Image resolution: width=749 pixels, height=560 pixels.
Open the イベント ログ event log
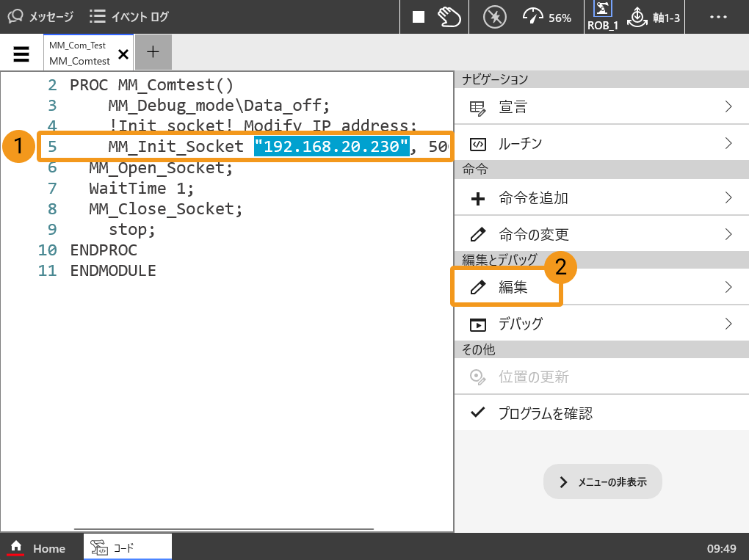point(129,17)
